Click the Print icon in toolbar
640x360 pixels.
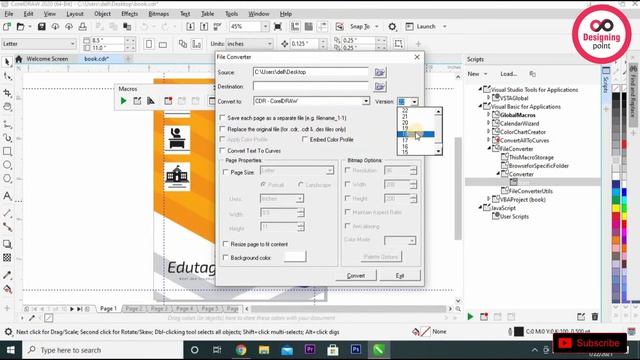pos(82,27)
